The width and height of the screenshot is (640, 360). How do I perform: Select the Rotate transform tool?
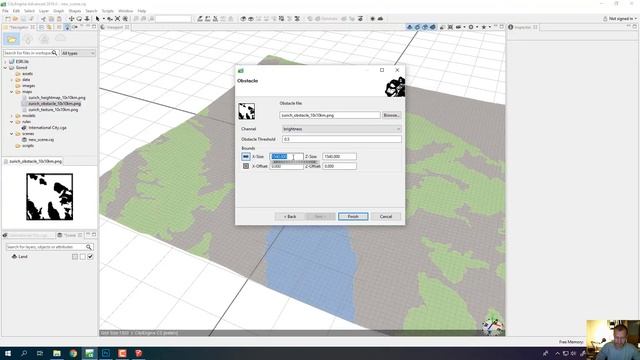point(79,19)
